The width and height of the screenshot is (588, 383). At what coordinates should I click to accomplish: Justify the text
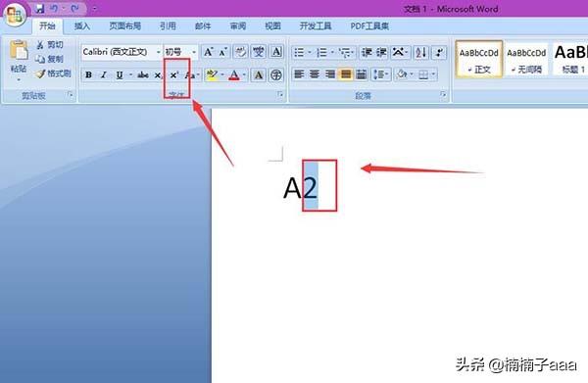pyautogui.click(x=345, y=74)
